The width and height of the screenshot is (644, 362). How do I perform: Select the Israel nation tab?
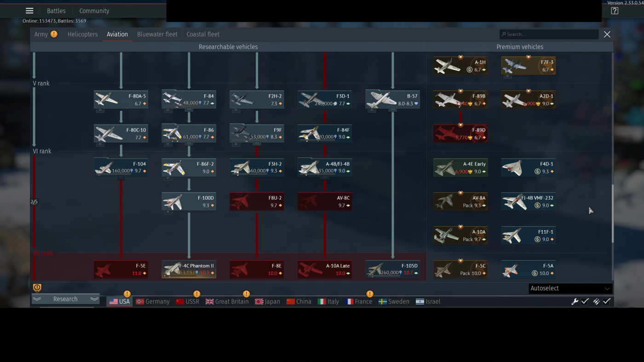428,302
